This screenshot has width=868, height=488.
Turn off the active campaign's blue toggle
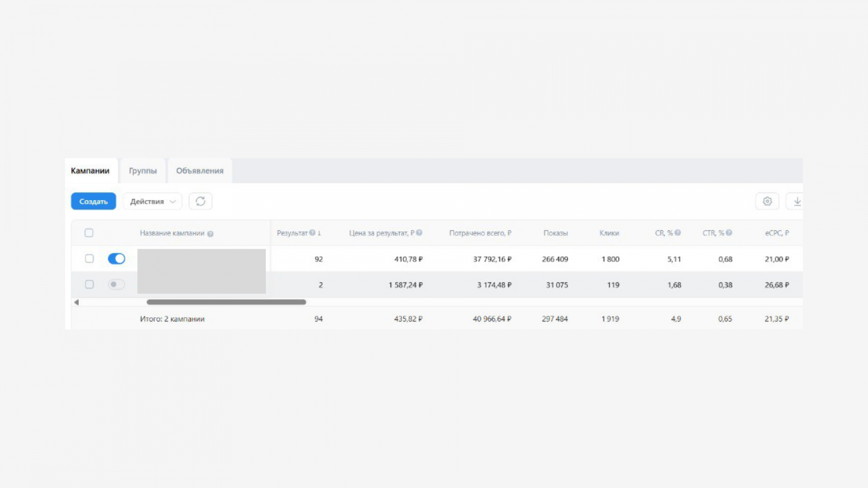pos(117,259)
